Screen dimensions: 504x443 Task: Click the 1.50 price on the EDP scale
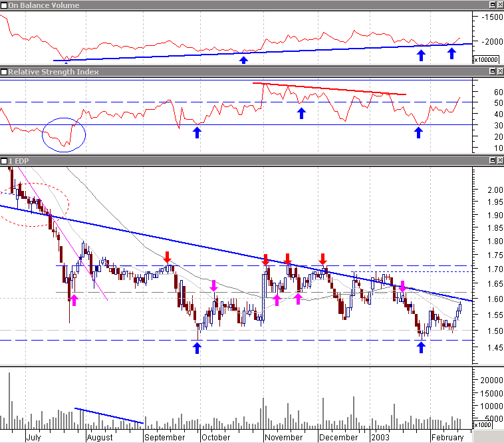point(495,331)
